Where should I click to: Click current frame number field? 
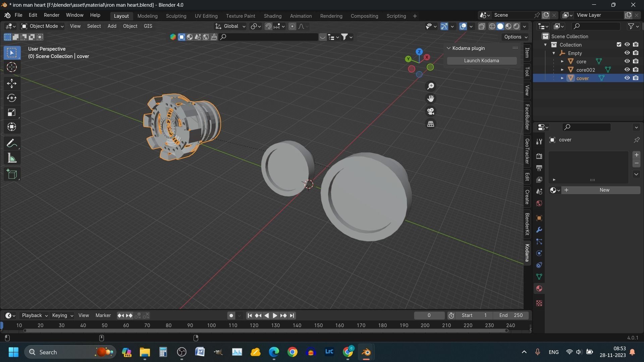429,316
